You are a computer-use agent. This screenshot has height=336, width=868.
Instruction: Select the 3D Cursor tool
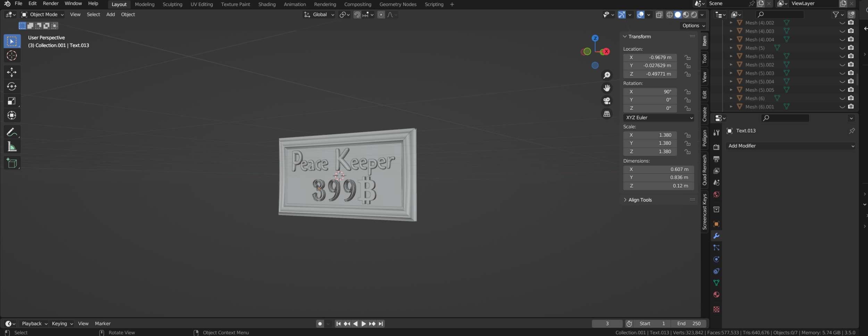12,56
